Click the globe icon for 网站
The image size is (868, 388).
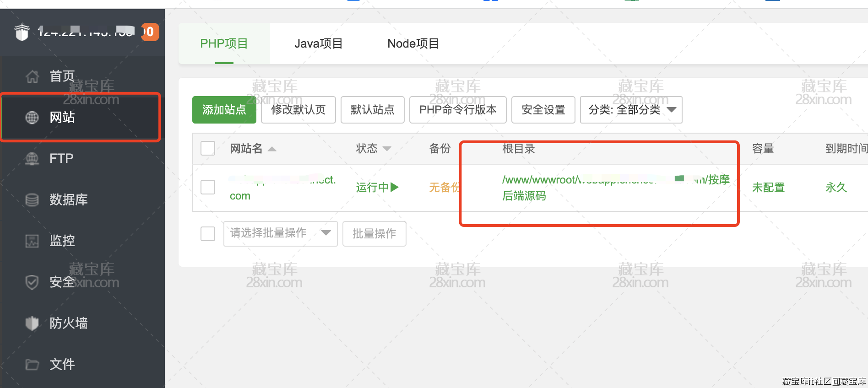pyautogui.click(x=32, y=118)
